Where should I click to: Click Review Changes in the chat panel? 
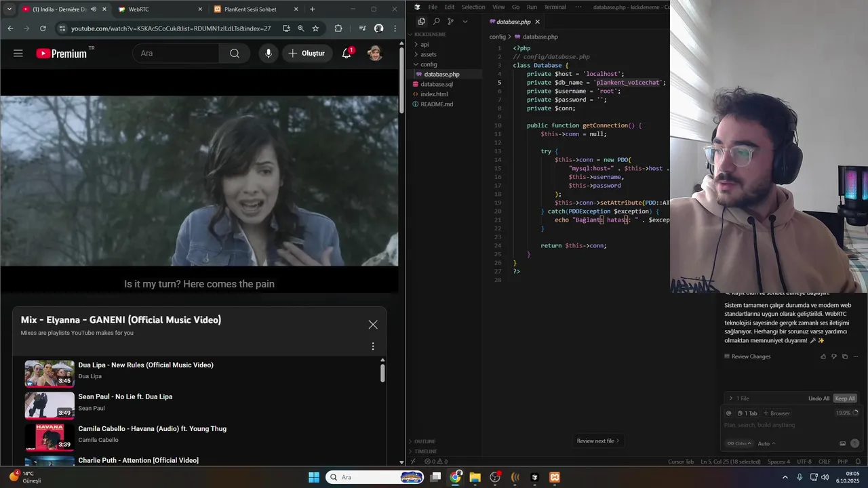(747, 357)
